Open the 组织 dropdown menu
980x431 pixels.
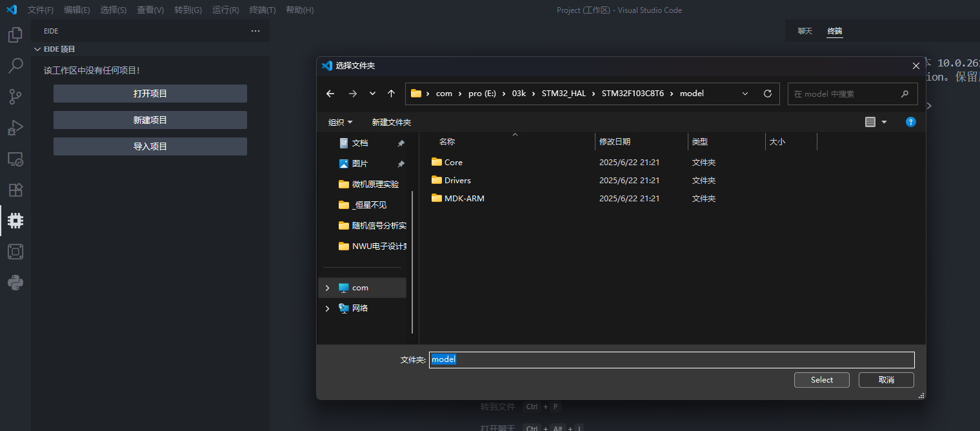[340, 122]
